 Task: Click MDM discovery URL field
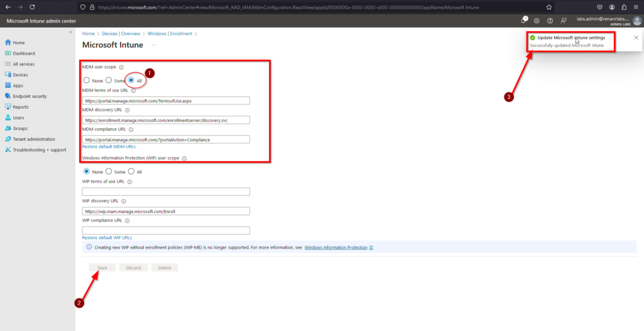pyautogui.click(x=166, y=120)
